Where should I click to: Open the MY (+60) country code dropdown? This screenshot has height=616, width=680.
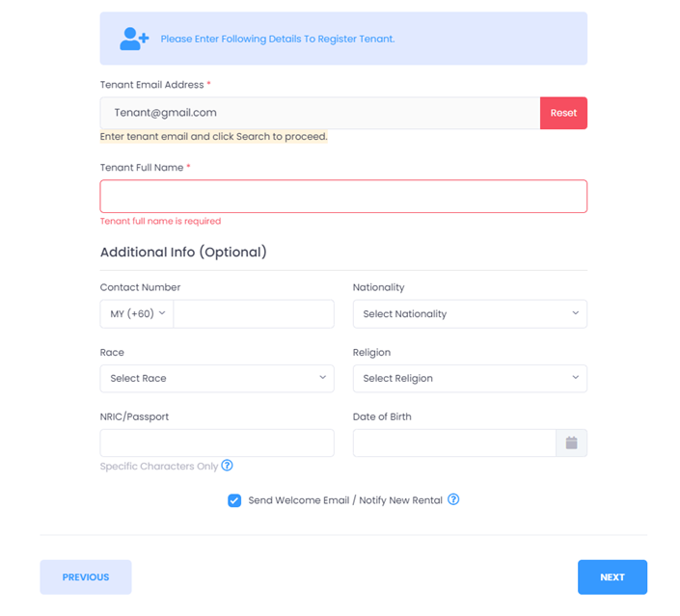click(137, 313)
